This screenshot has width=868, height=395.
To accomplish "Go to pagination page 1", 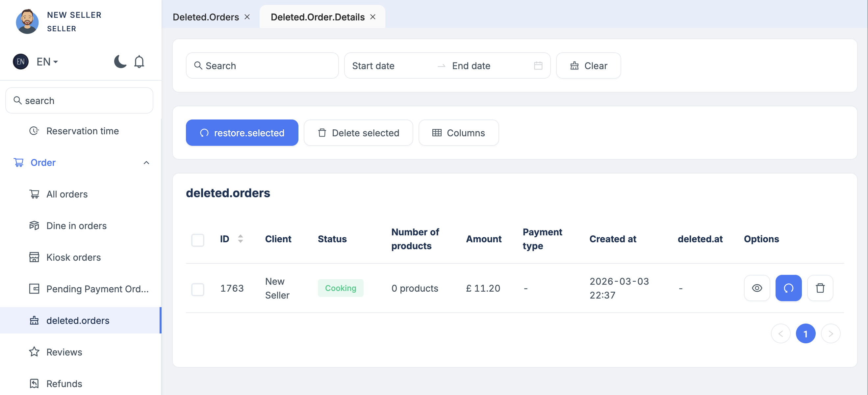I will (805, 334).
